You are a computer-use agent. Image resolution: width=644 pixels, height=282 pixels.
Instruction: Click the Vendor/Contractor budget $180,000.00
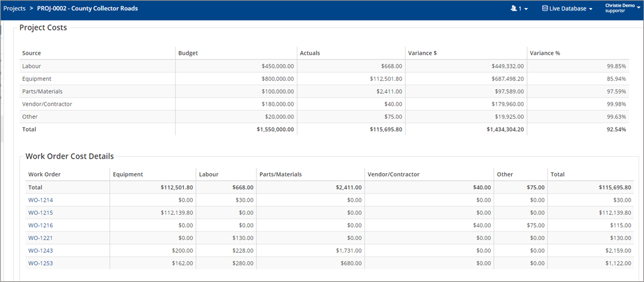click(278, 104)
